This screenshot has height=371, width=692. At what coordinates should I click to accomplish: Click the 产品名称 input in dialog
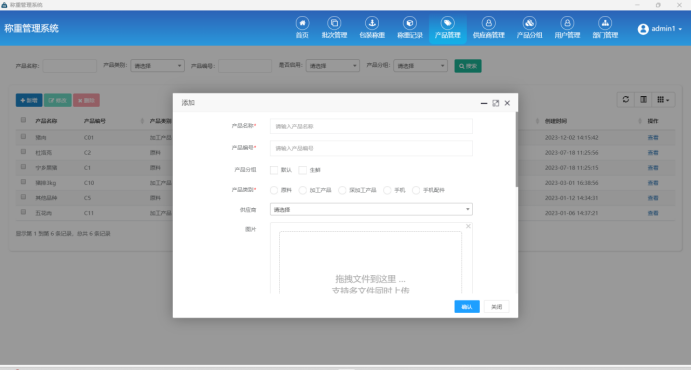point(371,126)
